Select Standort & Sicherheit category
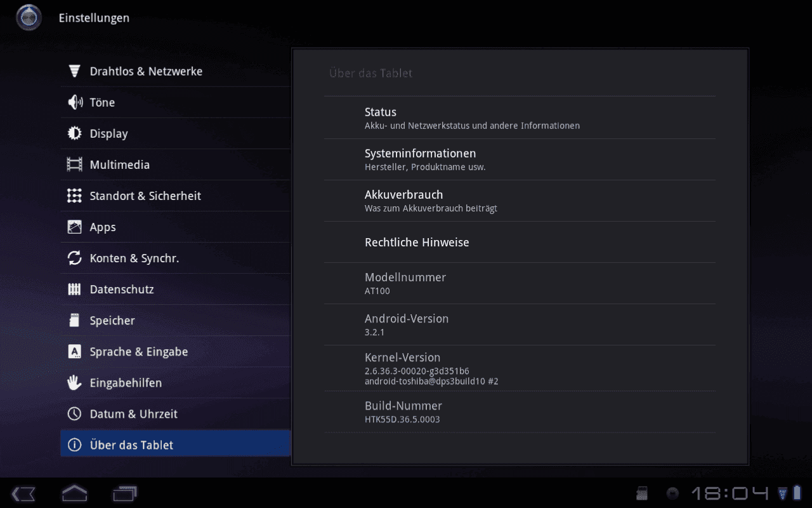 click(176, 196)
